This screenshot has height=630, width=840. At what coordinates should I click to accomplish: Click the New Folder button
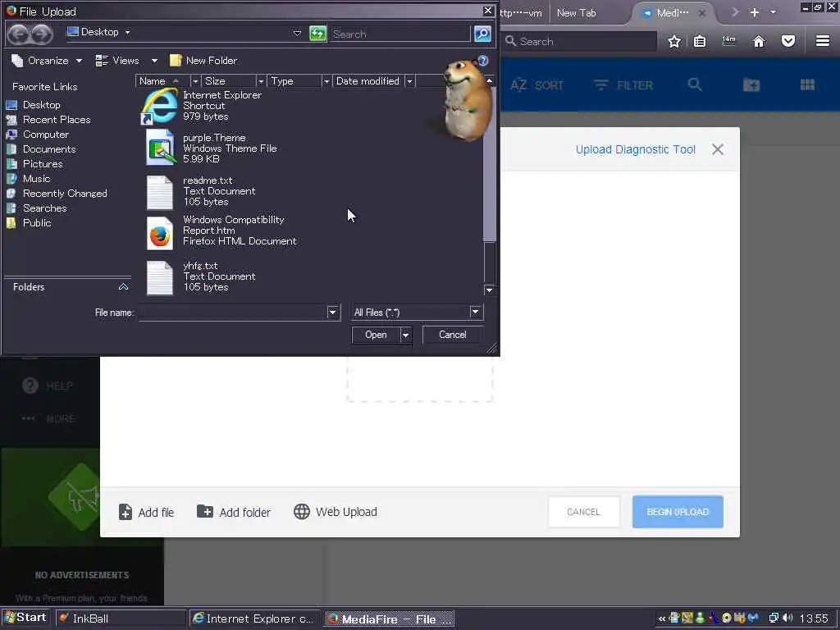coord(203,61)
